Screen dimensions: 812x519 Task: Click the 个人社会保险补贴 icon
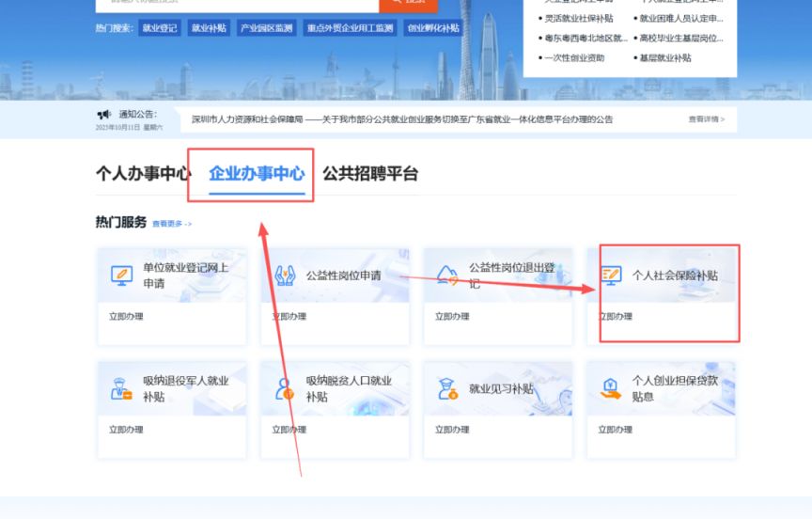[x=611, y=275]
